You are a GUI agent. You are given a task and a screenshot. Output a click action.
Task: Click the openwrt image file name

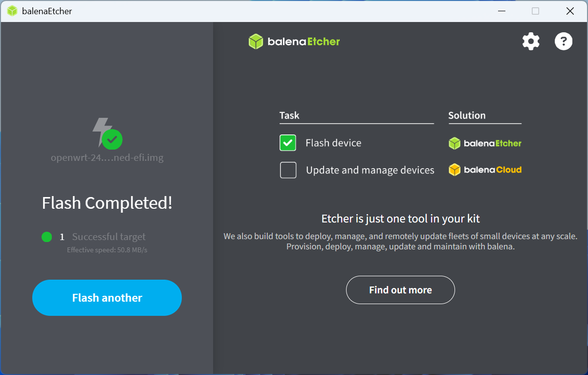click(107, 158)
